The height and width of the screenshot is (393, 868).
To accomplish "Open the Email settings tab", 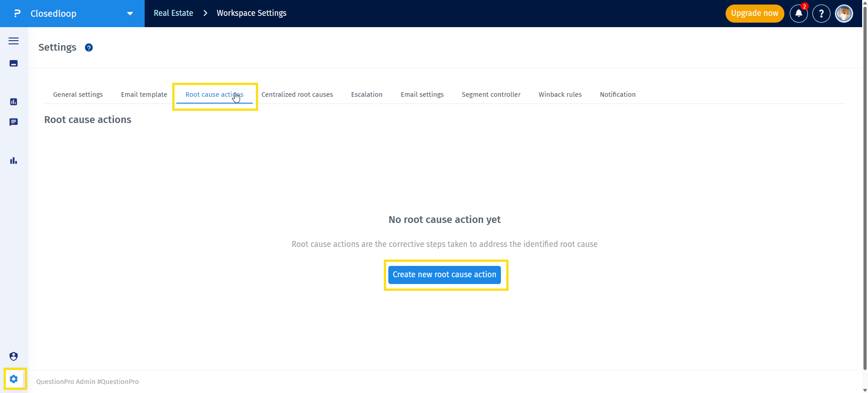I will coord(422,95).
